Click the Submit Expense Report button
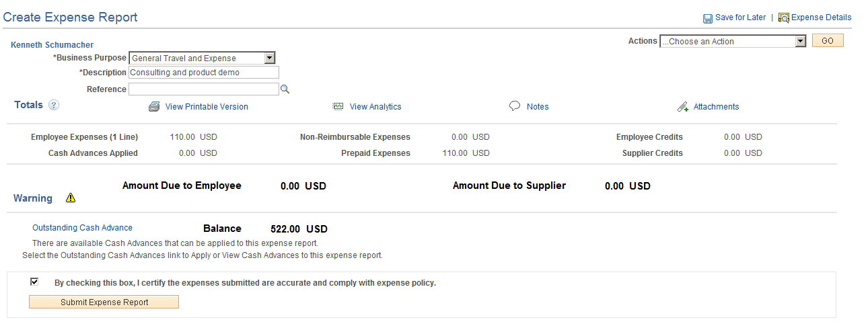Image resolution: width=868 pixels, height=330 pixels. coord(104,302)
